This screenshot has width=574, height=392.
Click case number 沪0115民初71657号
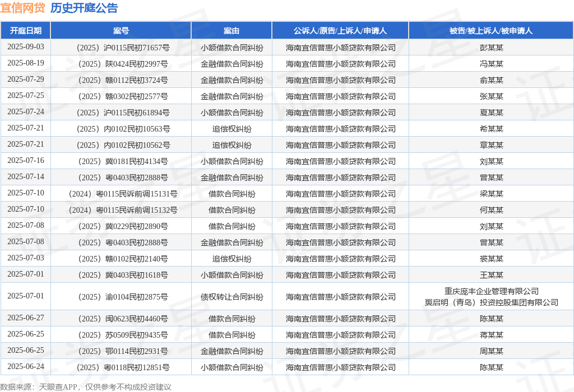point(123,48)
